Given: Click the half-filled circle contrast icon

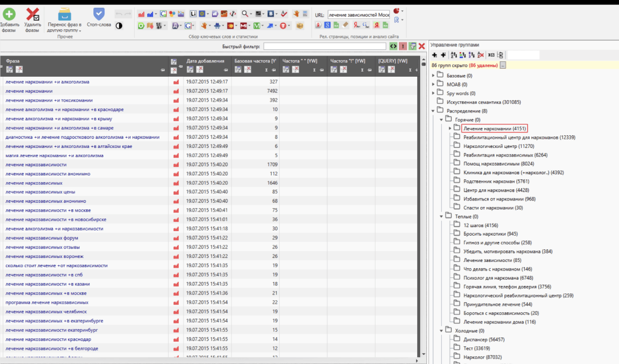Looking at the screenshot, I should click(119, 25).
